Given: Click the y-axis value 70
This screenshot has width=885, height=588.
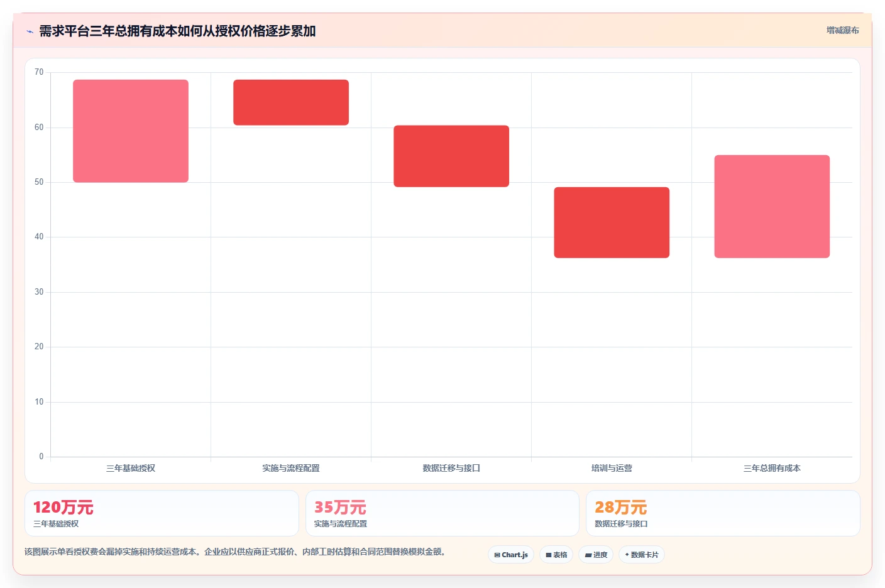Looking at the screenshot, I should point(39,72).
